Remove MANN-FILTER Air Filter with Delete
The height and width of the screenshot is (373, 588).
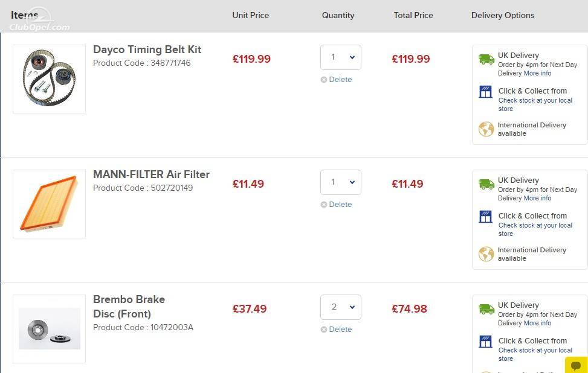pos(337,205)
